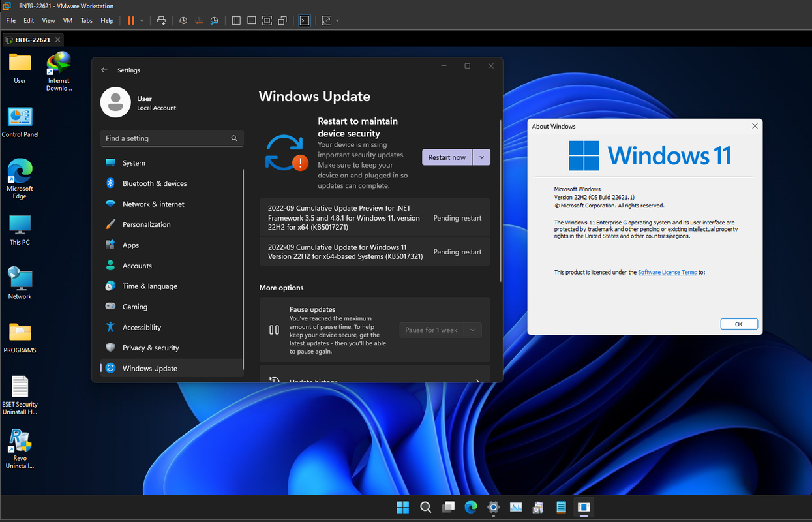Open Time & language settings
The width and height of the screenshot is (812, 522).
click(172, 286)
